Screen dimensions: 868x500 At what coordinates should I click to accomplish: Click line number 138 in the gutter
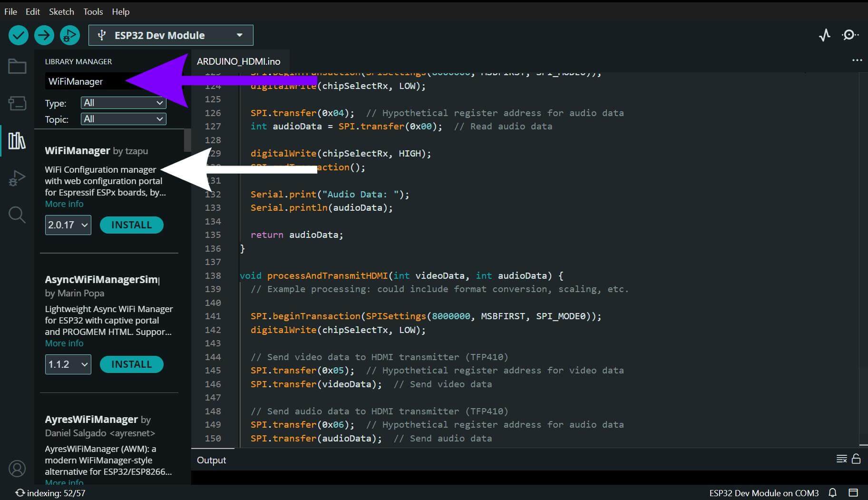coord(213,275)
